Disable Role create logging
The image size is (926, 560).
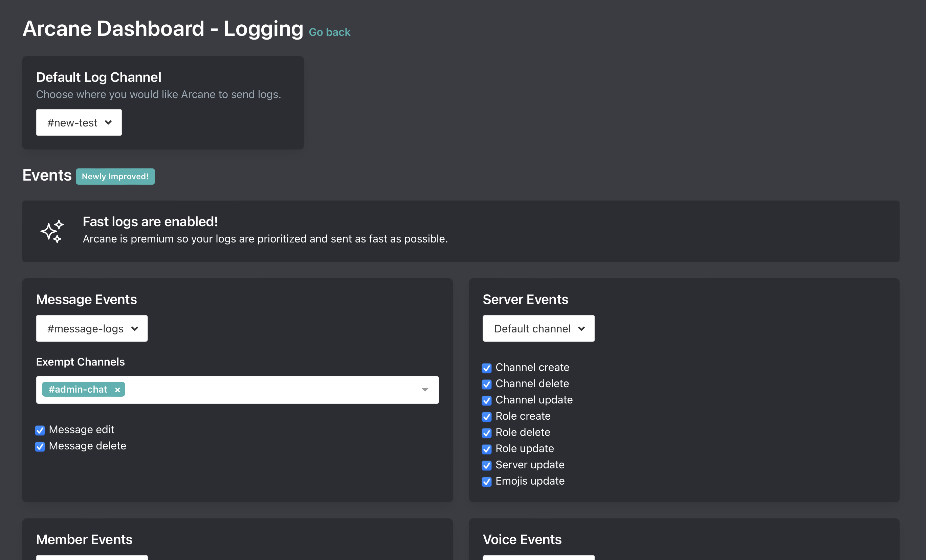pos(486,417)
